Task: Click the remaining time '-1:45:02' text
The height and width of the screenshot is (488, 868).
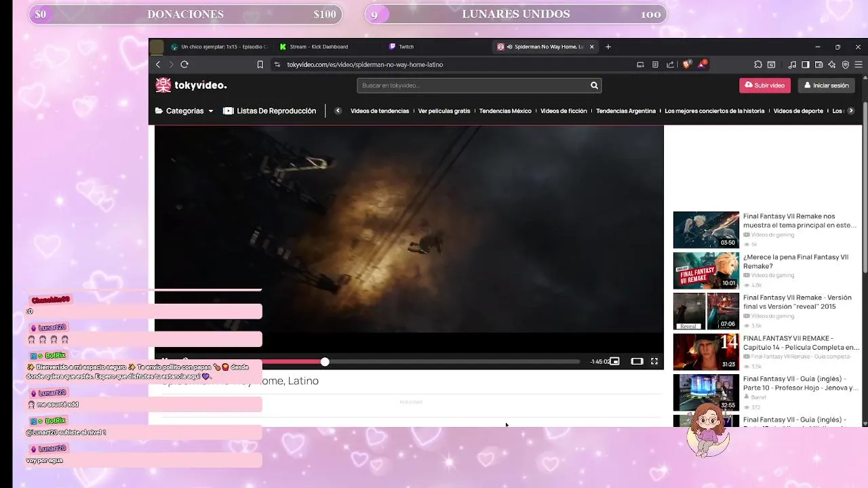Action: [x=599, y=362]
